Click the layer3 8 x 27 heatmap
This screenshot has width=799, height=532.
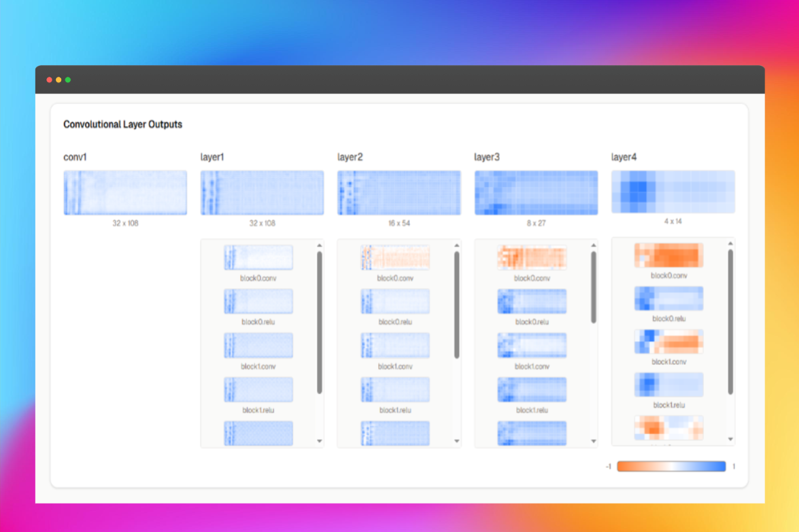point(536,193)
